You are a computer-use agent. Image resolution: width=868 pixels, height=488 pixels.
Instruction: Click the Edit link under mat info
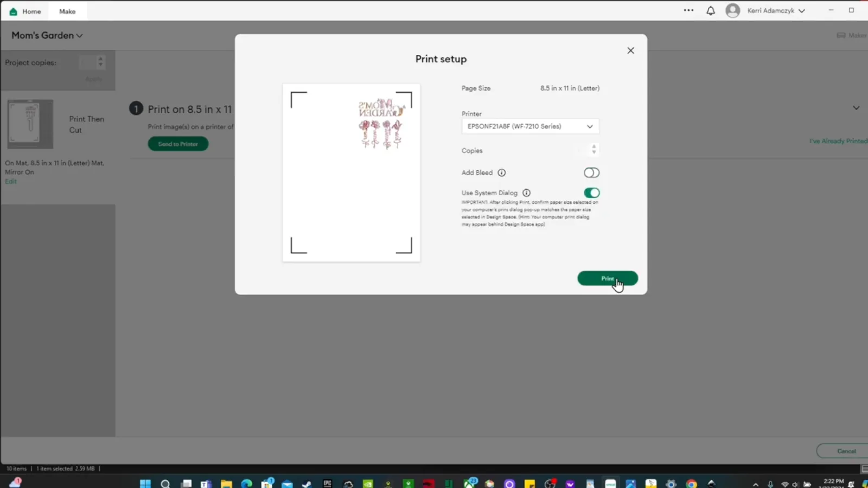tap(11, 182)
